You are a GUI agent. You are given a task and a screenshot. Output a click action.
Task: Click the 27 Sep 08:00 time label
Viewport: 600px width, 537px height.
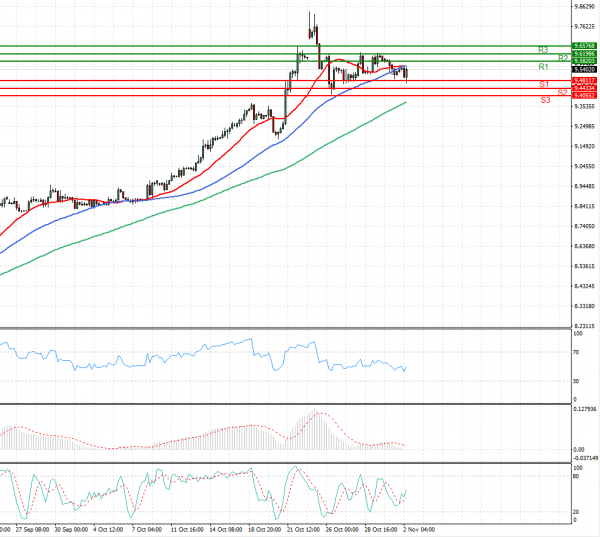33,530
